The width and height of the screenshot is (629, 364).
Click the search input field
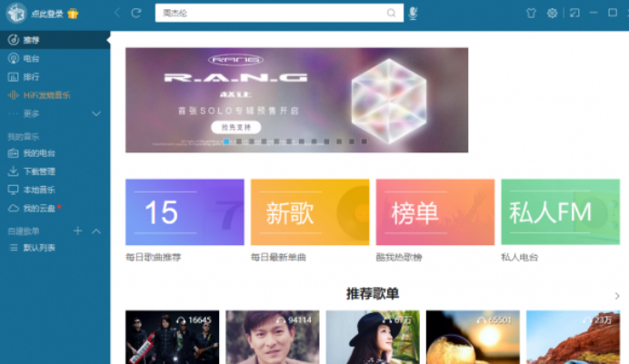pyautogui.click(x=271, y=13)
